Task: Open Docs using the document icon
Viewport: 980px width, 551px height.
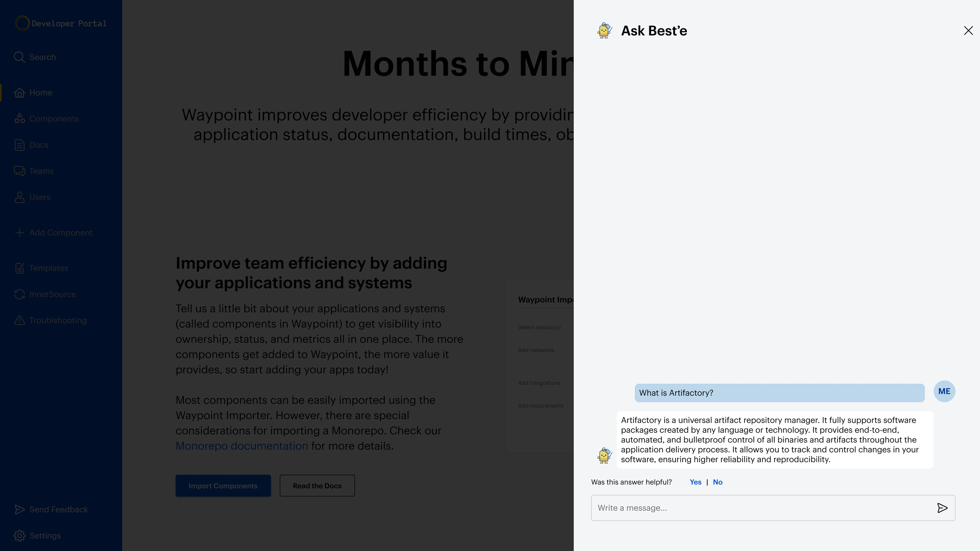Action: click(x=19, y=145)
